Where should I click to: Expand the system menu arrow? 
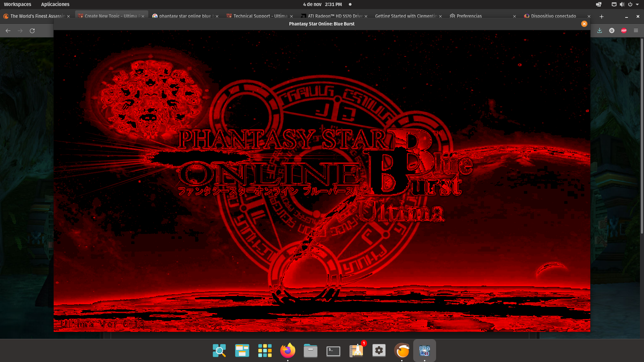click(x=637, y=4)
